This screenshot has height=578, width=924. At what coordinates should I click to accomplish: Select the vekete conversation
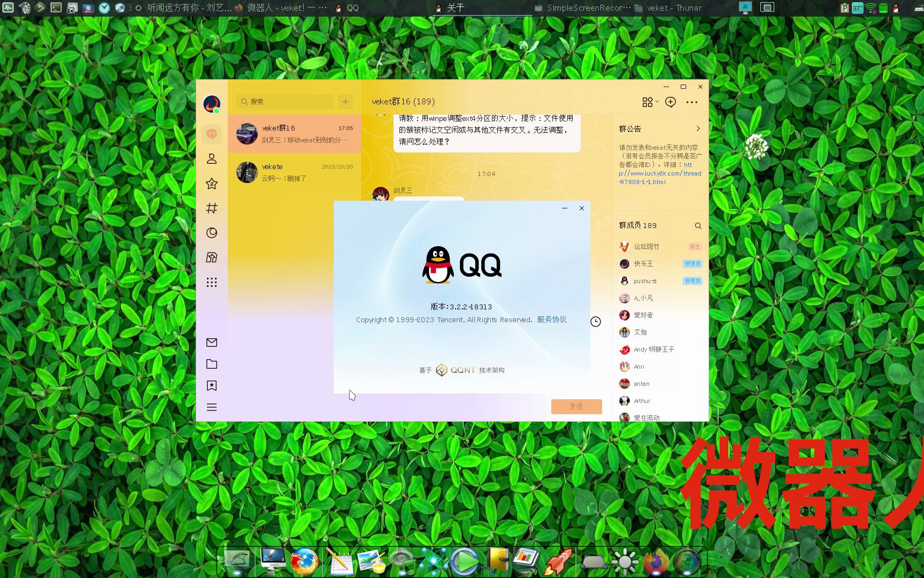coord(295,172)
